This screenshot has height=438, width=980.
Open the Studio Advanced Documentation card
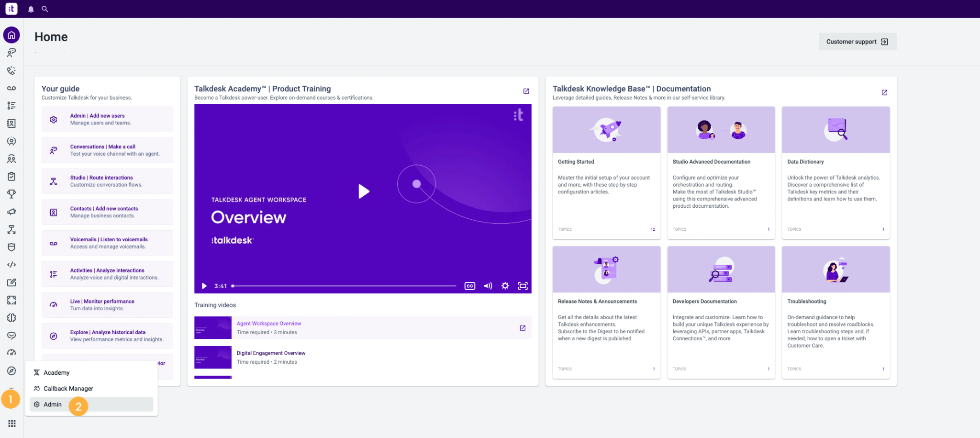click(721, 172)
